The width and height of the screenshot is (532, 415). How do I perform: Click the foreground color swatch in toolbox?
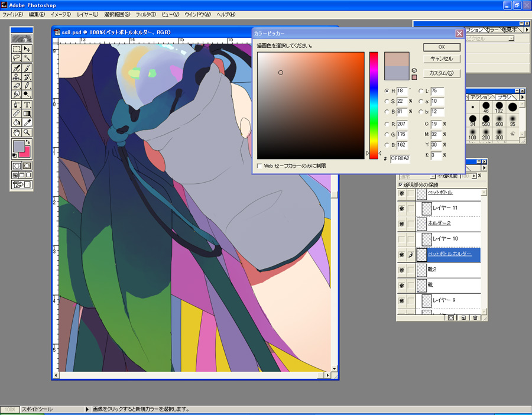tap(18, 146)
